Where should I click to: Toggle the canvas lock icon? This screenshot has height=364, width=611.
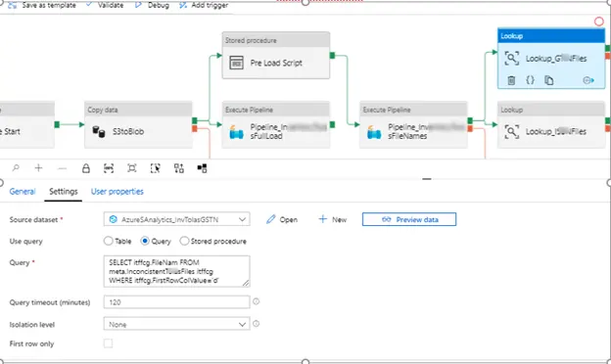pyautogui.click(x=86, y=168)
